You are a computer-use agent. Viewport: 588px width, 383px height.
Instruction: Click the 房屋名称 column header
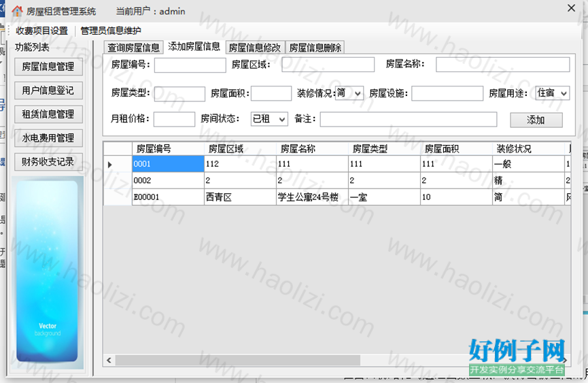click(312, 148)
